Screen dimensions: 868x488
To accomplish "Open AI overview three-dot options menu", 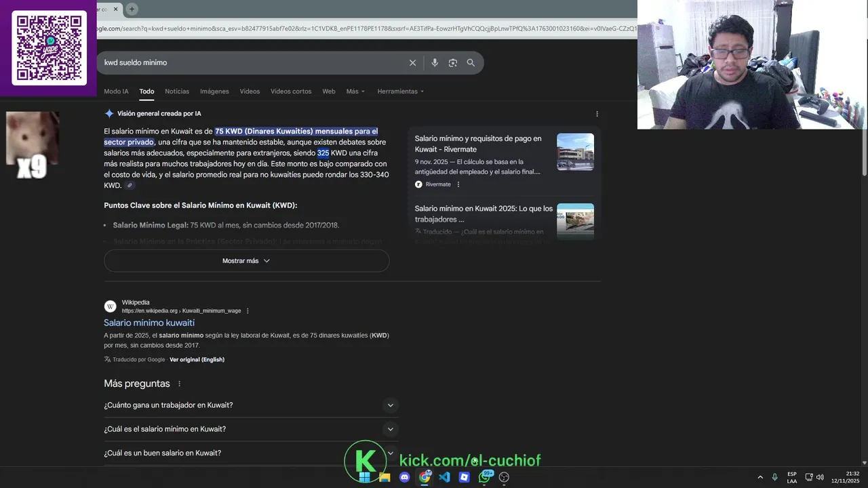I will click(x=597, y=114).
